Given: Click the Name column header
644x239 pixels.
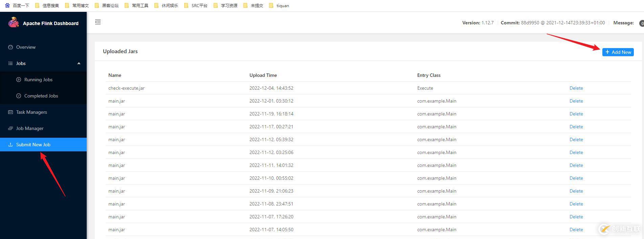Looking at the screenshot, I should pyautogui.click(x=115, y=75).
